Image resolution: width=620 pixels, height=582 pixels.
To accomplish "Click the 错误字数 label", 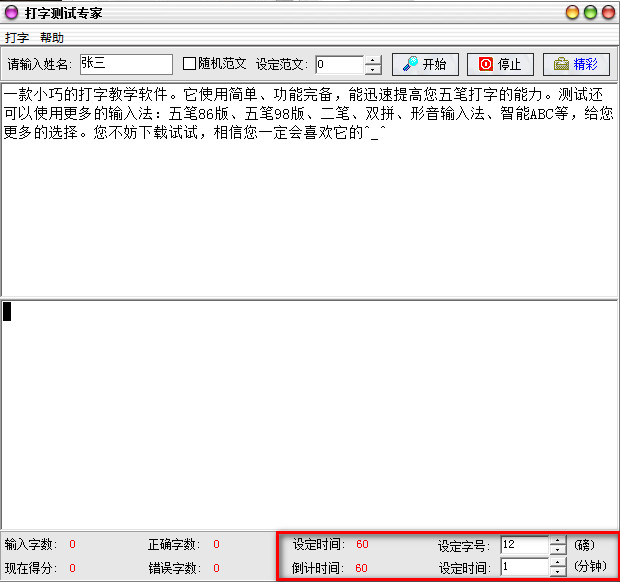I will [x=174, y=568].
